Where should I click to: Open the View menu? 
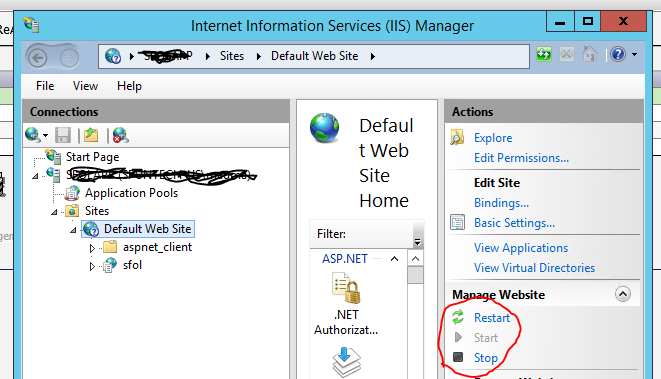coord(85,86)
